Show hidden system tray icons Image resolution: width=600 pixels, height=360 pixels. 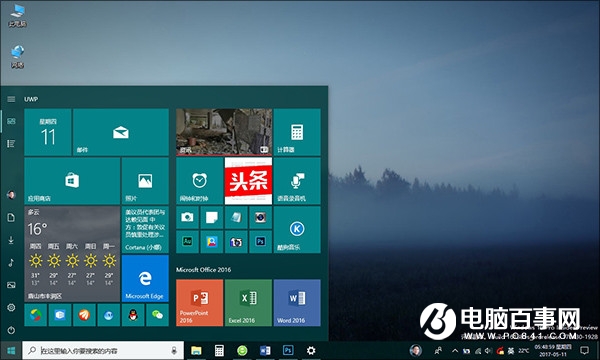tap(455, 350)
